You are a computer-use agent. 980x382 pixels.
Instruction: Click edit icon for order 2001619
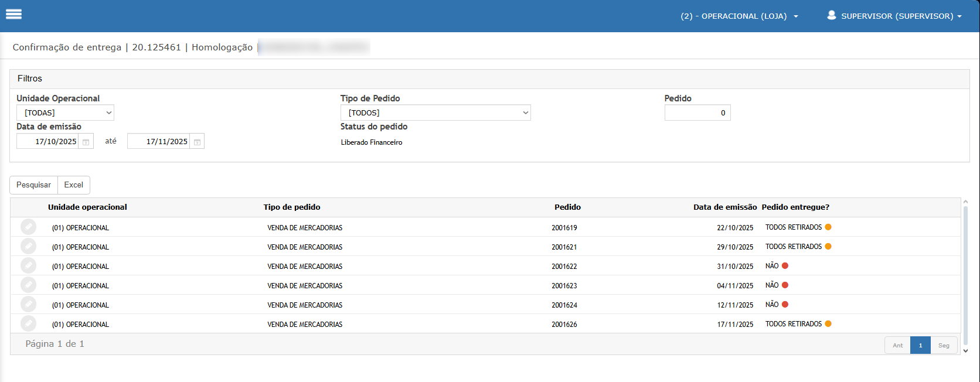point(28,227)
